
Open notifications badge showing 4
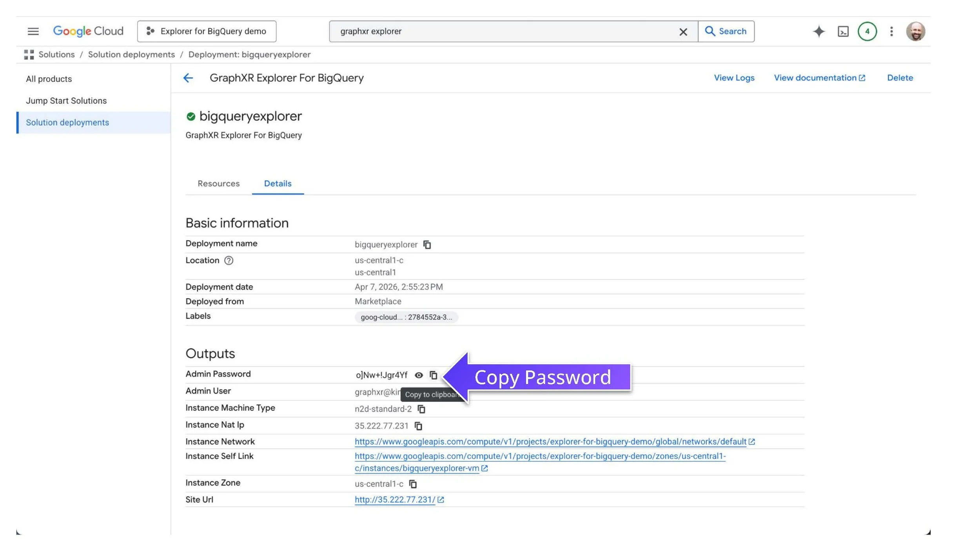867,31
